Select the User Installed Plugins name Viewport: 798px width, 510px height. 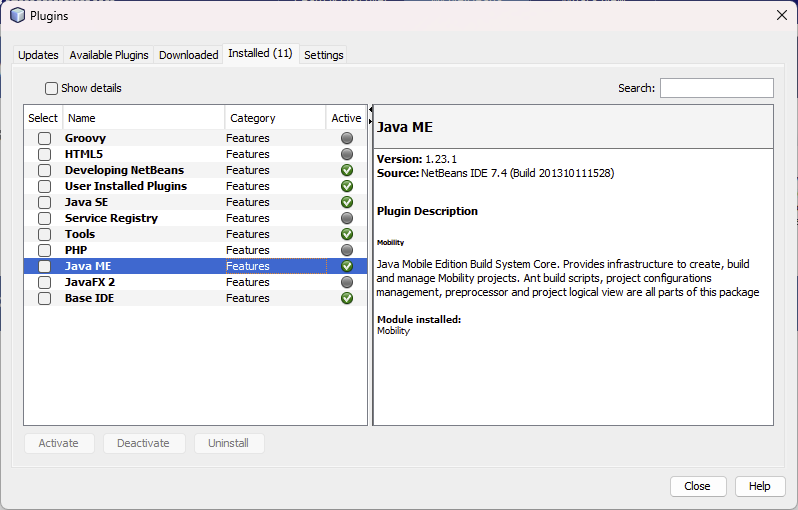tap(126, 186)
